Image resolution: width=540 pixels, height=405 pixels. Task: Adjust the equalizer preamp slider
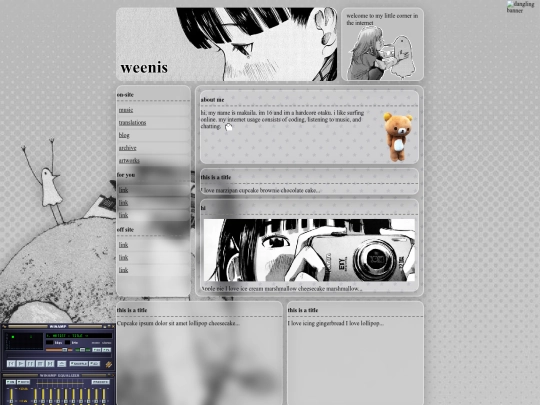pyautogui.click(x=11, y=396)
